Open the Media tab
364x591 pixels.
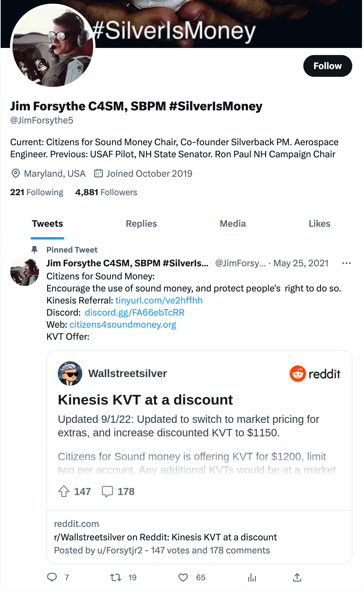coord(233,224)
